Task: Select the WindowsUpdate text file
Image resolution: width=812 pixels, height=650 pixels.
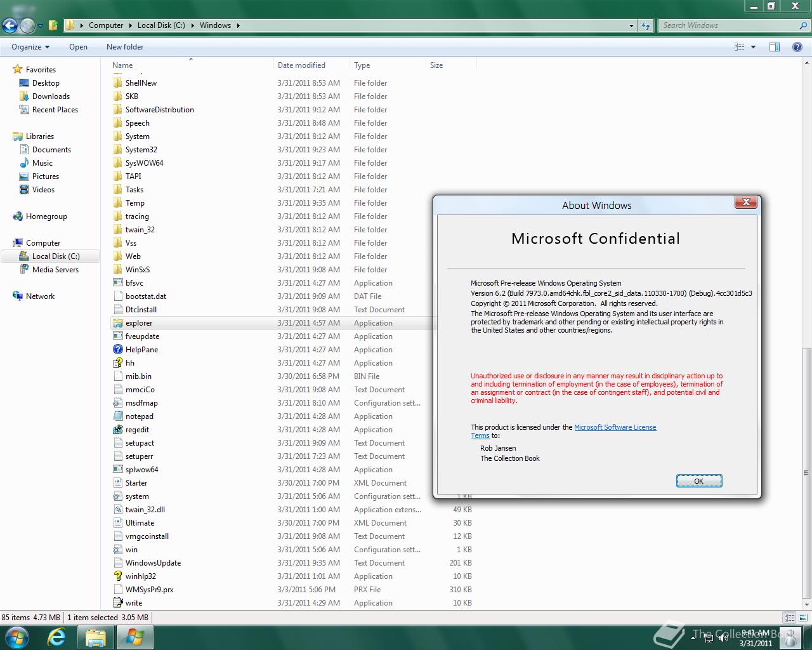Action: tap(153, 563)
